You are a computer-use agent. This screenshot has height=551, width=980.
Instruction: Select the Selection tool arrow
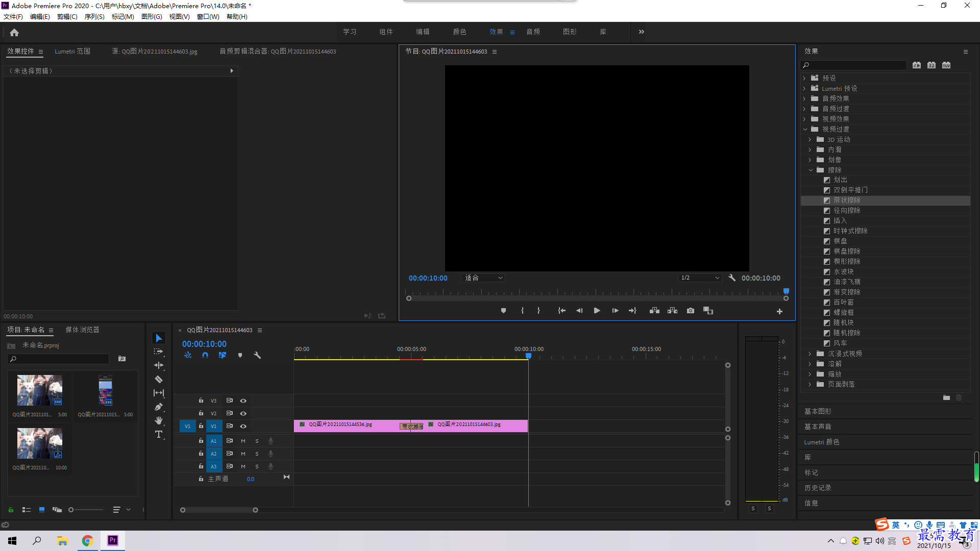[x=159, y=338]
